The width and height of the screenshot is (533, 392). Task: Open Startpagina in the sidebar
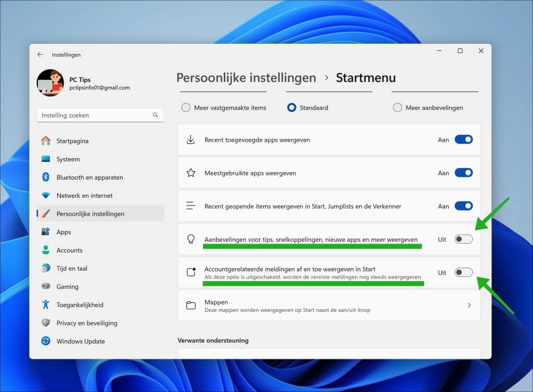(100, 141)
